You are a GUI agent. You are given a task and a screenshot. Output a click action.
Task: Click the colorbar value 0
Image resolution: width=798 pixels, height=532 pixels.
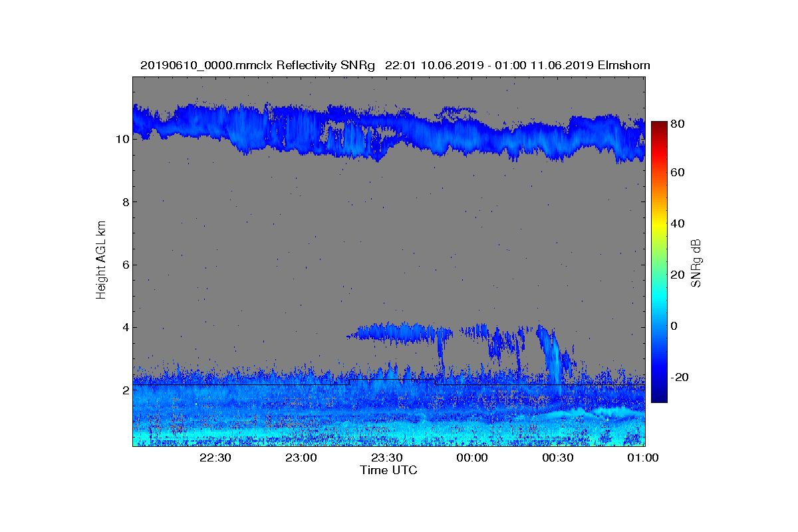675,326
